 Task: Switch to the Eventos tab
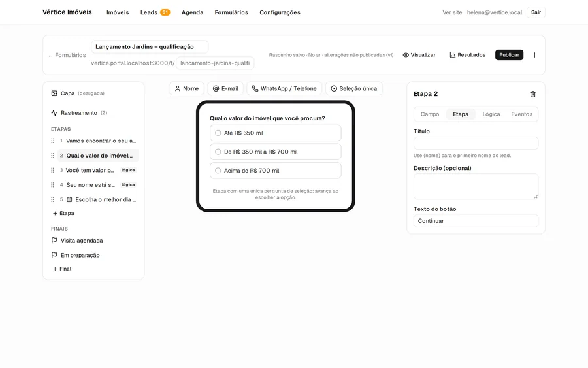point(521,114)
